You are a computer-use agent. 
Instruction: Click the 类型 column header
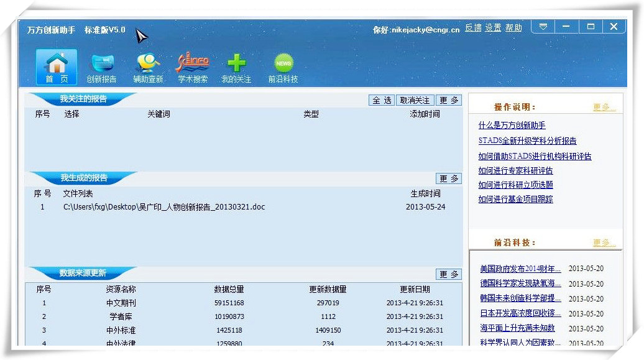point(311,114)
